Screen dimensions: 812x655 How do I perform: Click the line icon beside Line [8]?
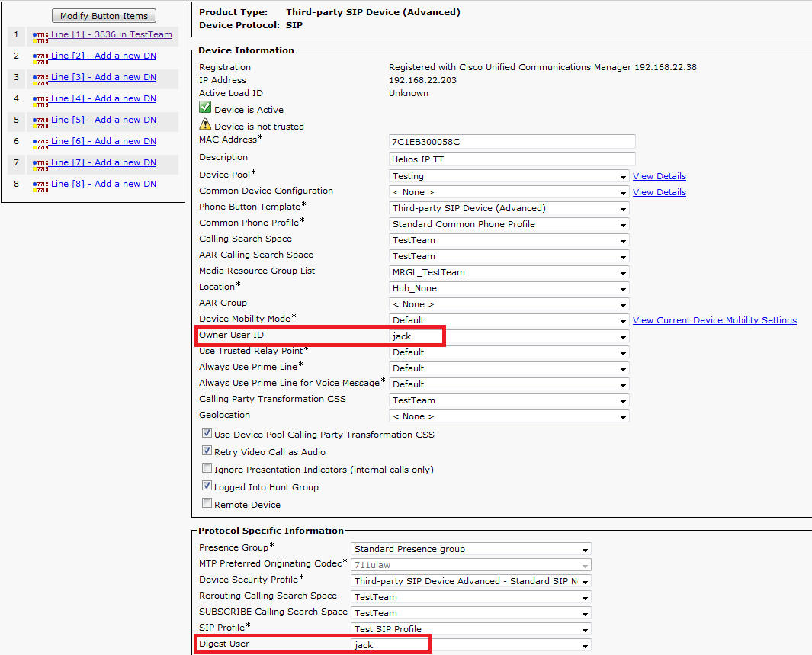40,185
